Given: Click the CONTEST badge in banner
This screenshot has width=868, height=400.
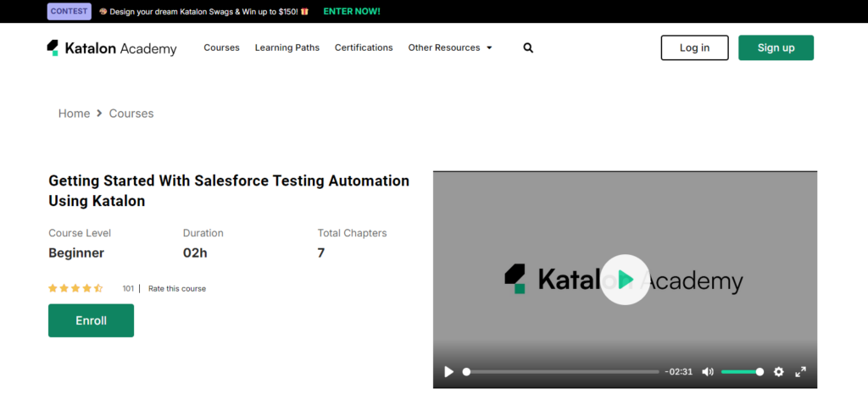Looking at the screenshot, I should pyautogui.click(x=70, y=11).
